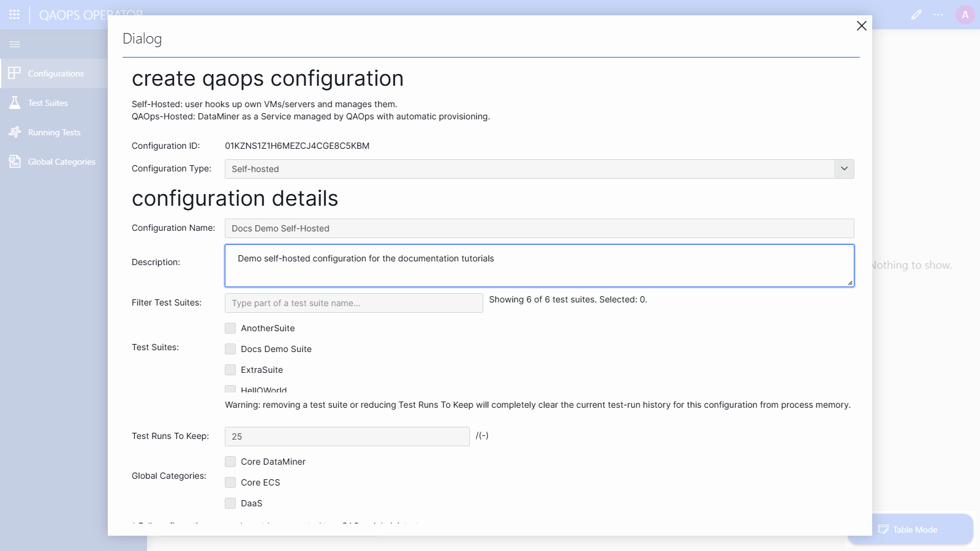This screenshot has width=980, height=551.
Task: Click the 'create qaops configuration' heading
Action: click(x=268, y=78)
